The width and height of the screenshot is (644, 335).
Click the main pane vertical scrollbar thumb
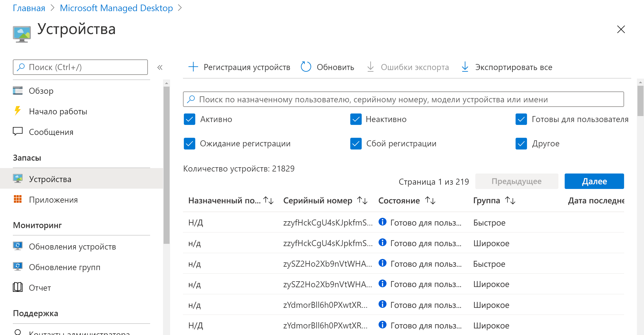(x=641, y=101)
